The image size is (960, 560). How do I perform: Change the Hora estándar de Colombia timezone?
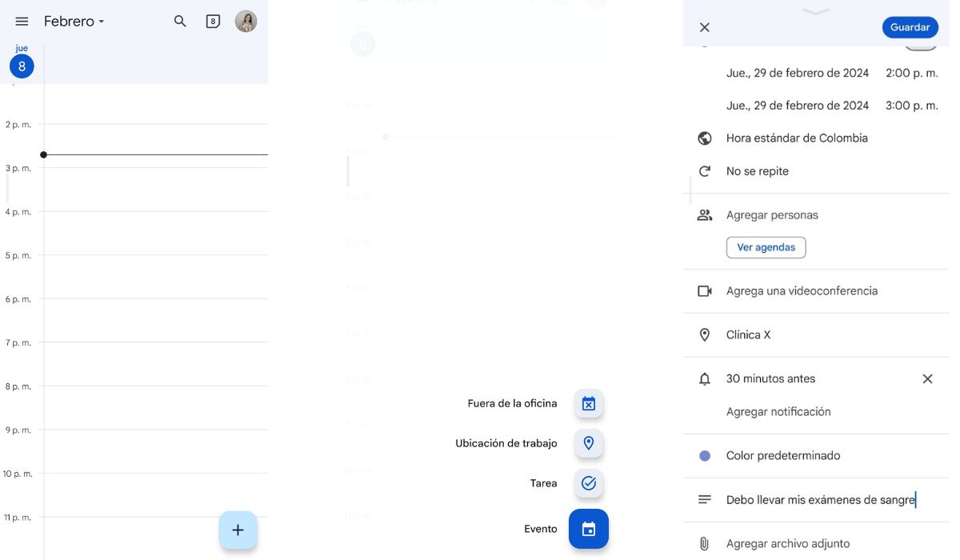[x=796, y=138]
